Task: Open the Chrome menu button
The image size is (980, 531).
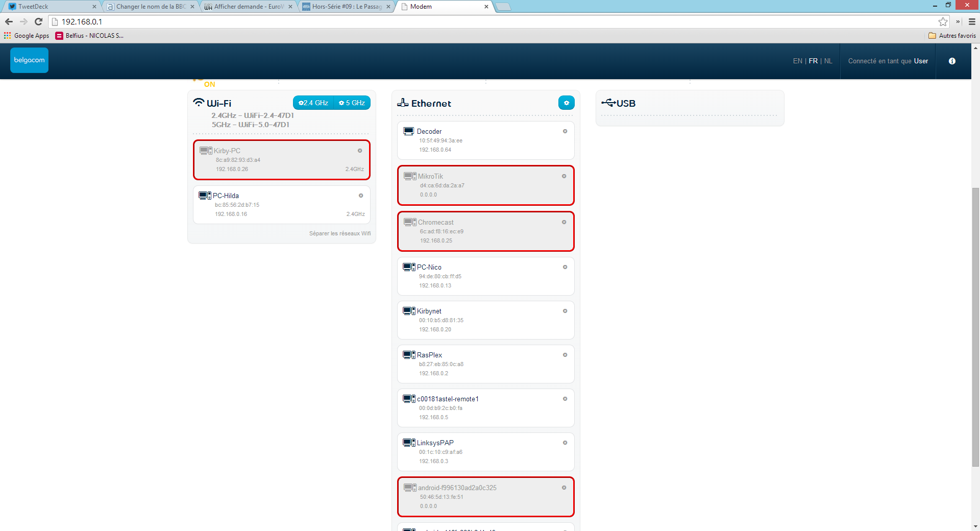Action: (972, 22)
